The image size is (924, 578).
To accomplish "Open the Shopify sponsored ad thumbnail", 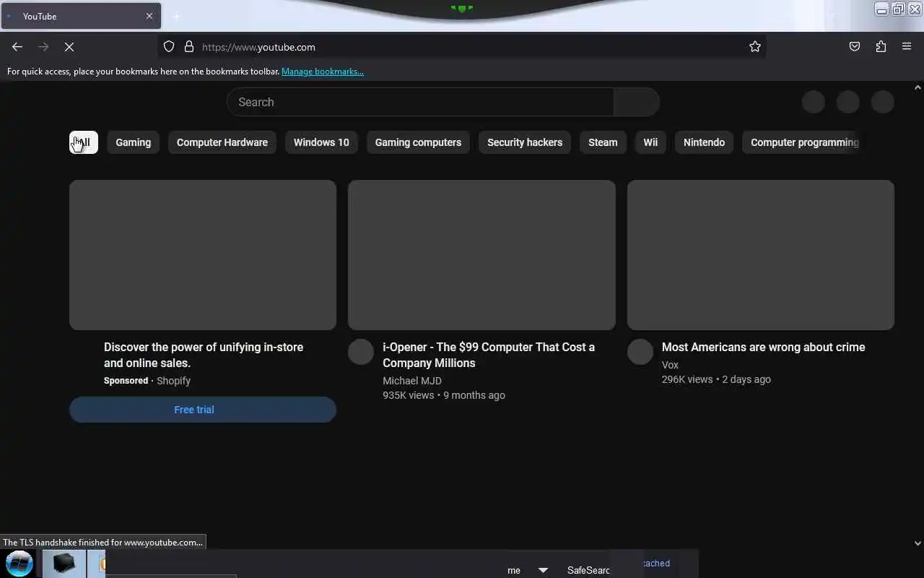I will [x=203, y=255].
